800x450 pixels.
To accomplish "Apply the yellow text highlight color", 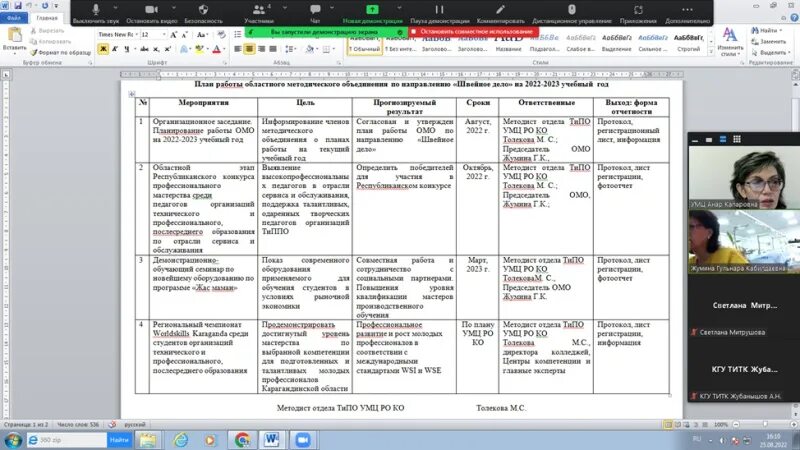I will point(199,49).
